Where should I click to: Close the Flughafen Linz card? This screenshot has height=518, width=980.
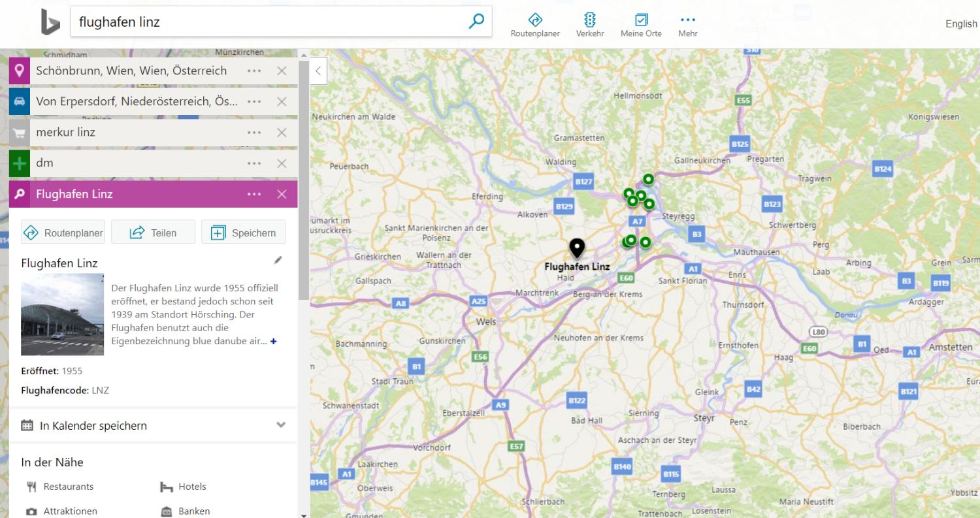pos(282,194)
